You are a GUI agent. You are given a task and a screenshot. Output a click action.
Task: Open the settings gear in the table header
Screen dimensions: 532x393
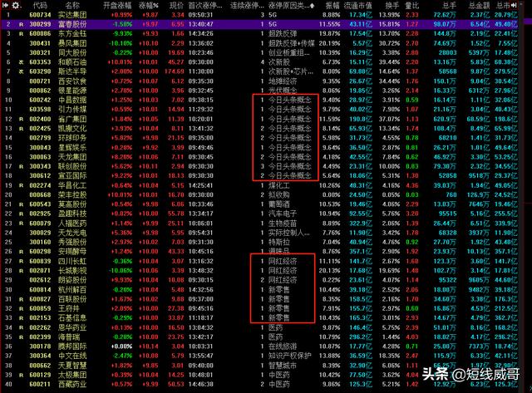[x=15, y=6]
